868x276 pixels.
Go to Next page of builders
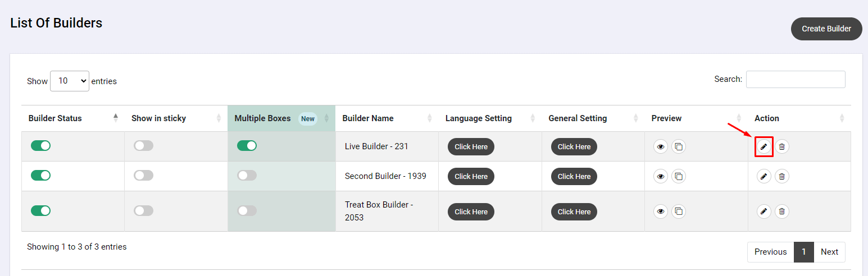coord(829,252)
